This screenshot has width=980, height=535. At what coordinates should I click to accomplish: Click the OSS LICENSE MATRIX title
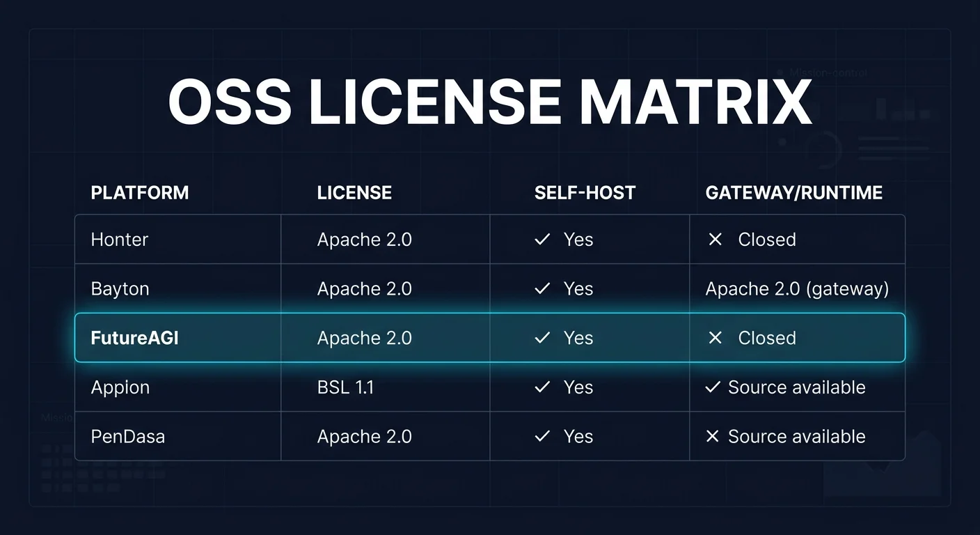point(490,102)
